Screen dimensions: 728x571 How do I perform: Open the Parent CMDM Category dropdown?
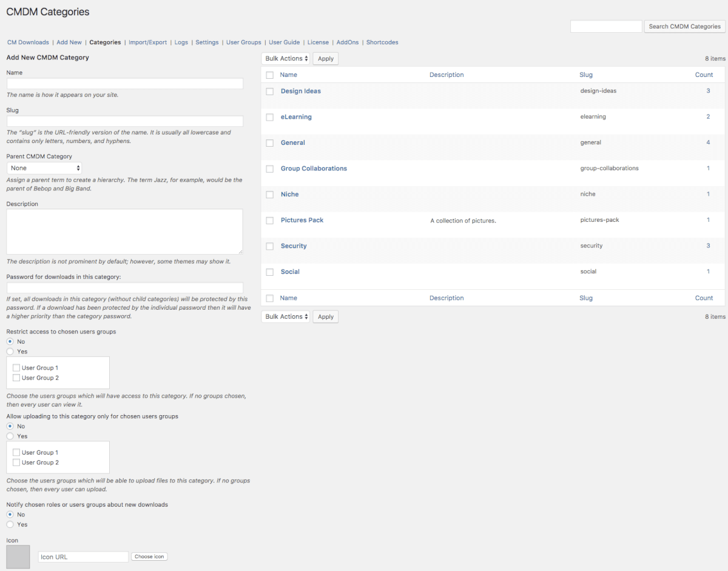click(44, 168)
